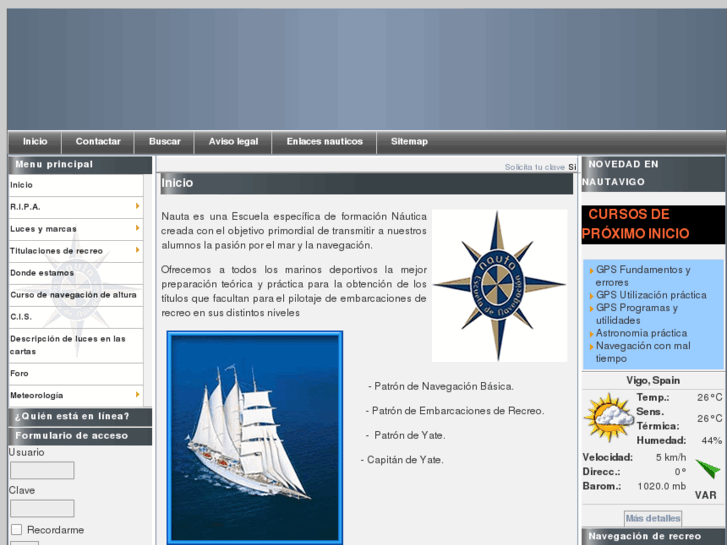Click the Humedad 44% value
The height and width of the screenshot is (545, 727).
pyautogui.click(x=711, y=441)
